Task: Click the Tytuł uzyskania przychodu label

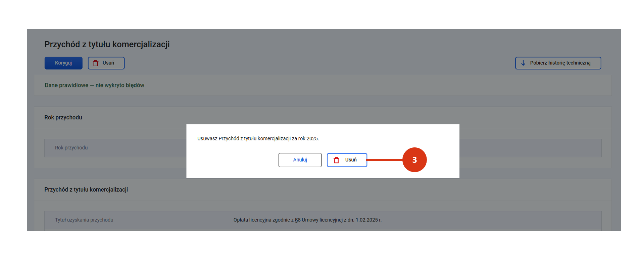Action: coord(84,220)
